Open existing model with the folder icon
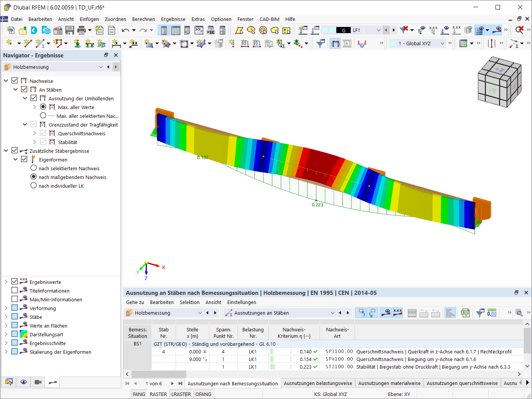Image resolution: width=532 pixels, height=399 pixels. pos(23,30)
